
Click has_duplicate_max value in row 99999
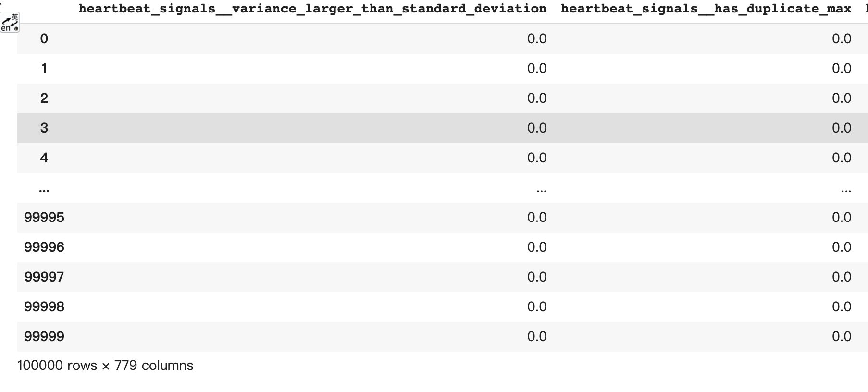[841, 337]
